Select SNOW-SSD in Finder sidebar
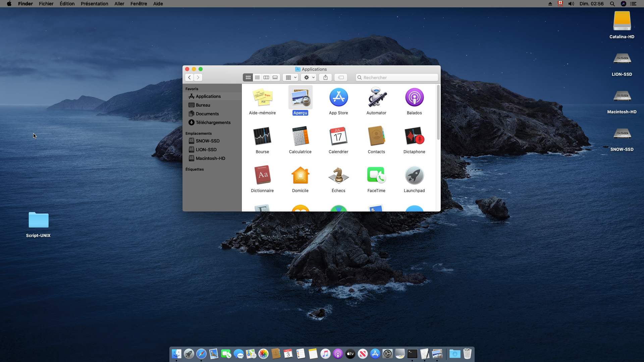The width and height of the screenshot is (644, 362). [x=212, y=141]
